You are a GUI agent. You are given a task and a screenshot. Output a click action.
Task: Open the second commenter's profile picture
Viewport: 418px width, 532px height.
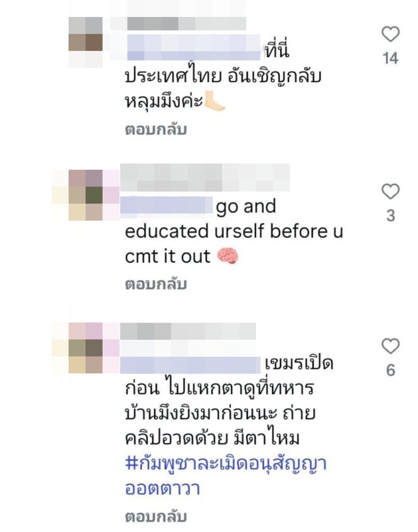(86, 195)
